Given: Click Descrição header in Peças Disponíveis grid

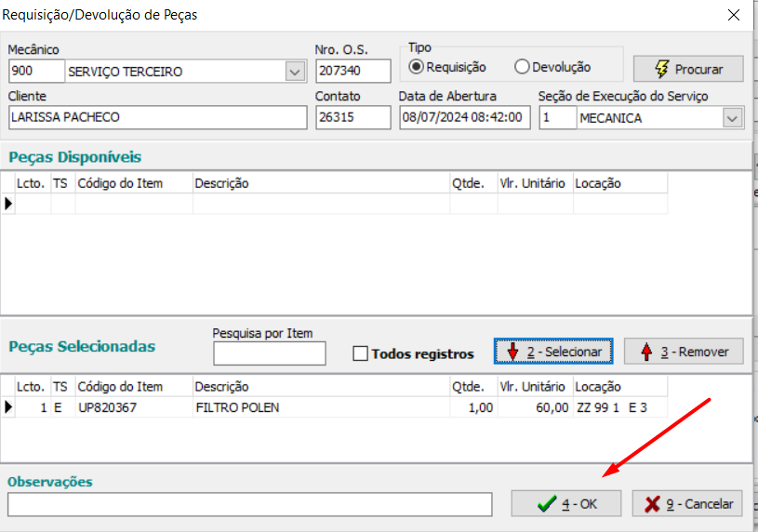Looking at the screenshot, I should 321,183.
